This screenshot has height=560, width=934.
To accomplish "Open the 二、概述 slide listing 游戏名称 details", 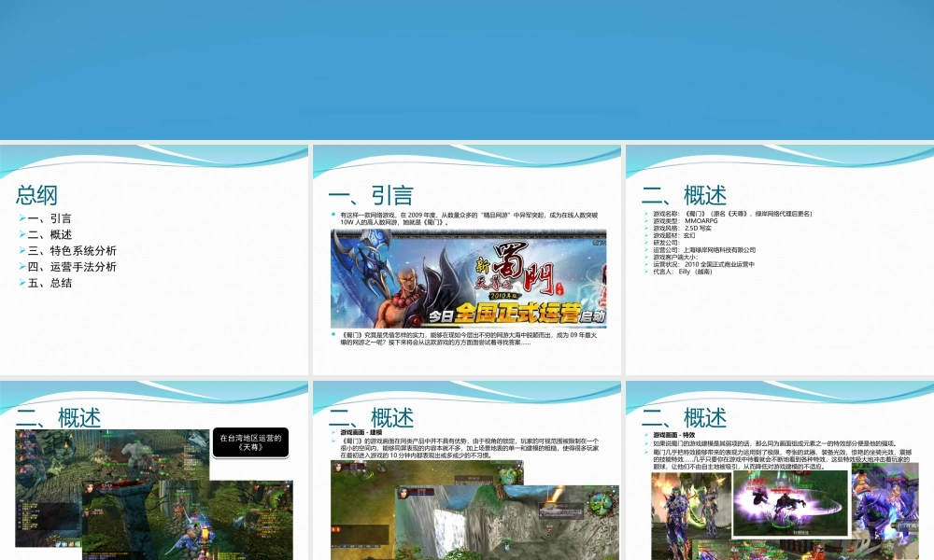I will (x=780, y=259).
